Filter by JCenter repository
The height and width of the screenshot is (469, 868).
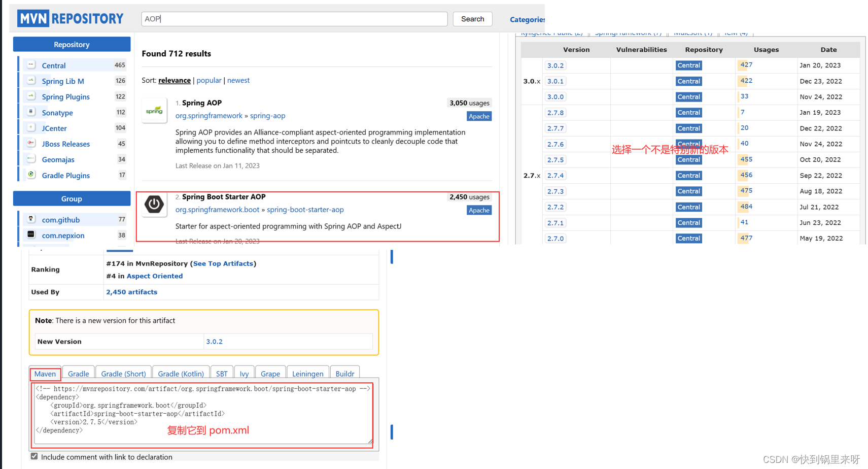pyautogui.click(x=54, y=128)
